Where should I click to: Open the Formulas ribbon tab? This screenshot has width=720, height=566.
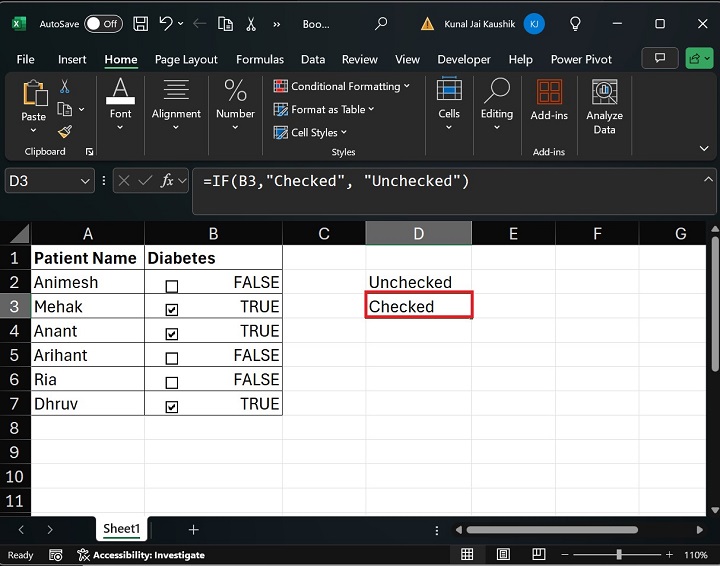tap(260, 60)
